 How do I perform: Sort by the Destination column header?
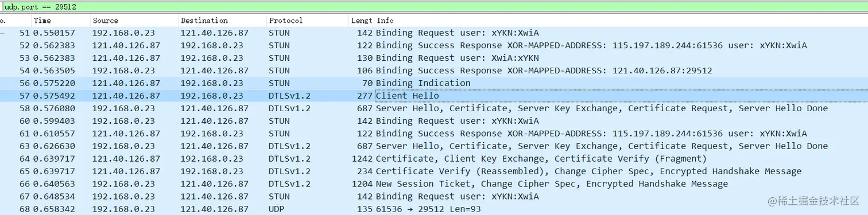pos(223,21)
